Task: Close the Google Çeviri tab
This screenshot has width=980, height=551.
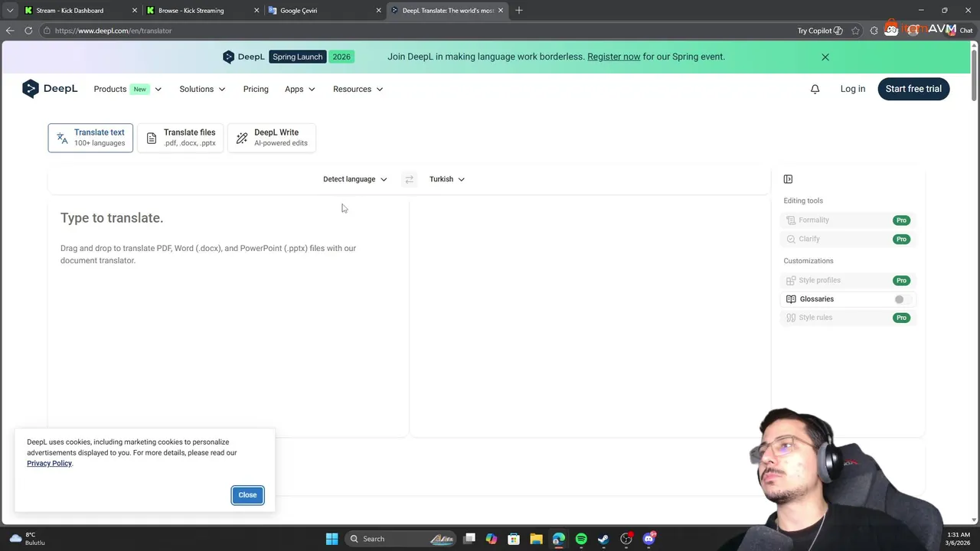Action: (x=378, y=11)
